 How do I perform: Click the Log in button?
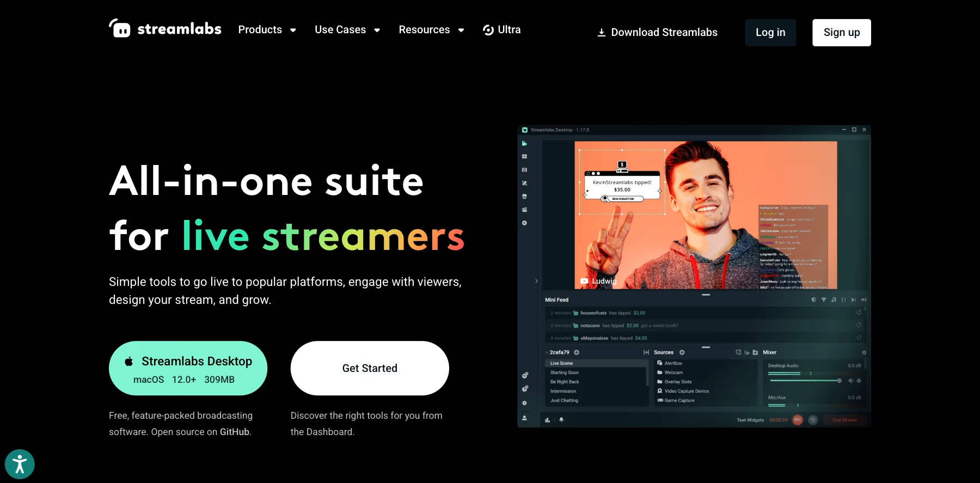[770, 33]
